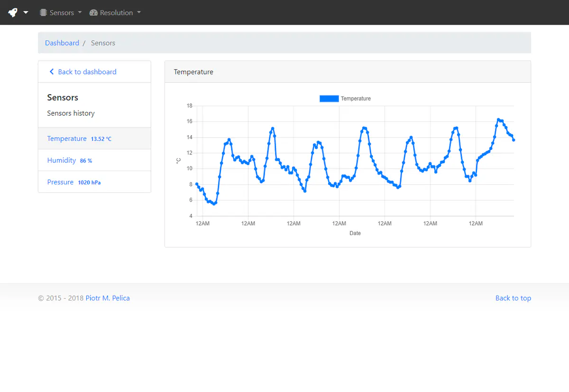
Task: Click the blue Temperature legend color box
Action: pyautogui.click(x=329, y=99)
